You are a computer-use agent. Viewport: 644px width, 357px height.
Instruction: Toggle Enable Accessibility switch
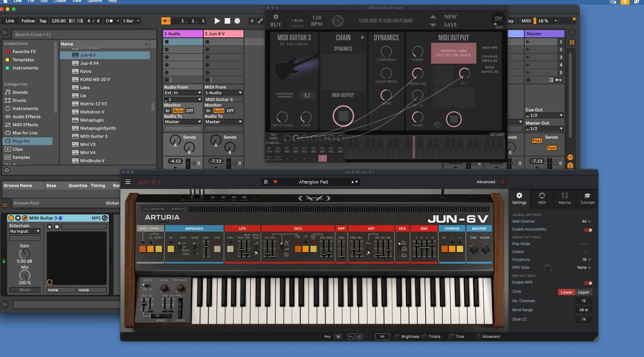click(588, 230)
